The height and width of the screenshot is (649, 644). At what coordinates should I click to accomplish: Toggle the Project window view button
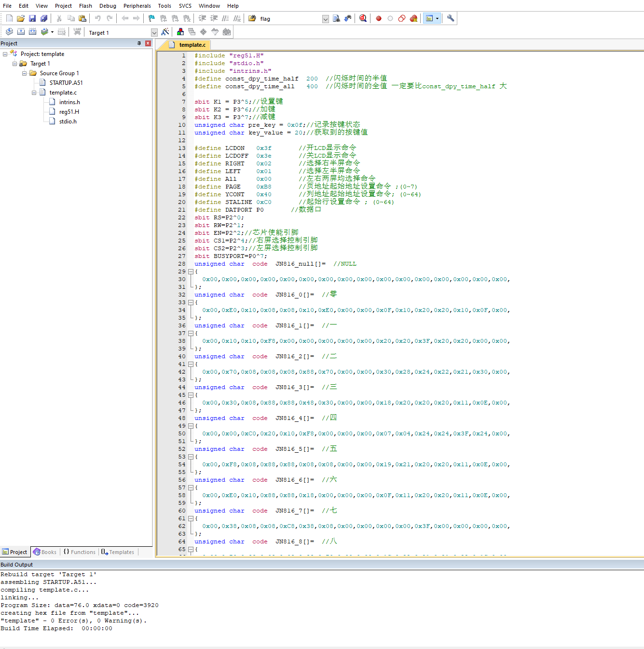(429, 18)
